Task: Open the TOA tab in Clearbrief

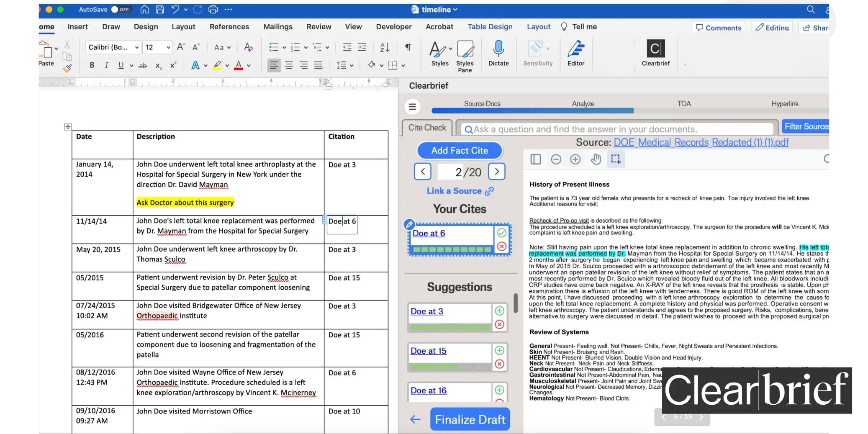Action: tap(684, 104)
